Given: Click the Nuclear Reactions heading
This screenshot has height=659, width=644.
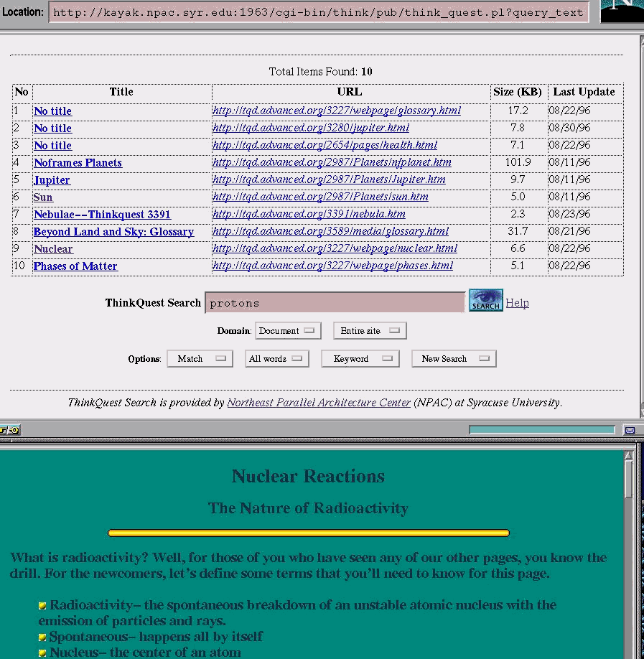Looking at the screenshot, I should click(x=308, y=476).
